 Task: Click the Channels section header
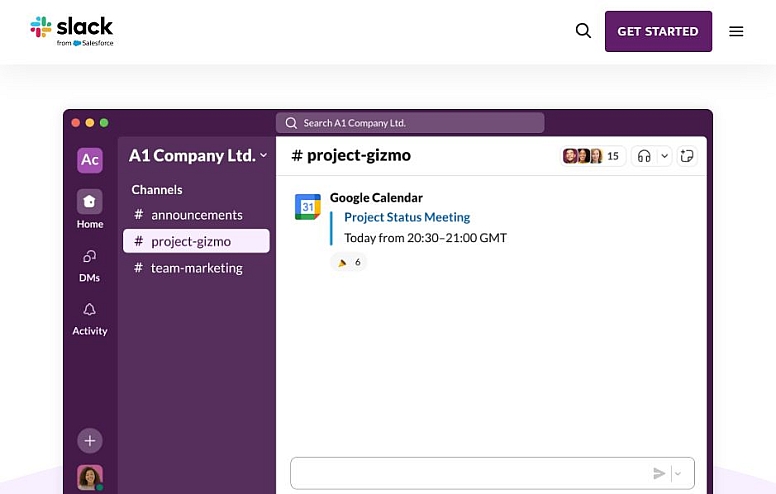[157, 190]
